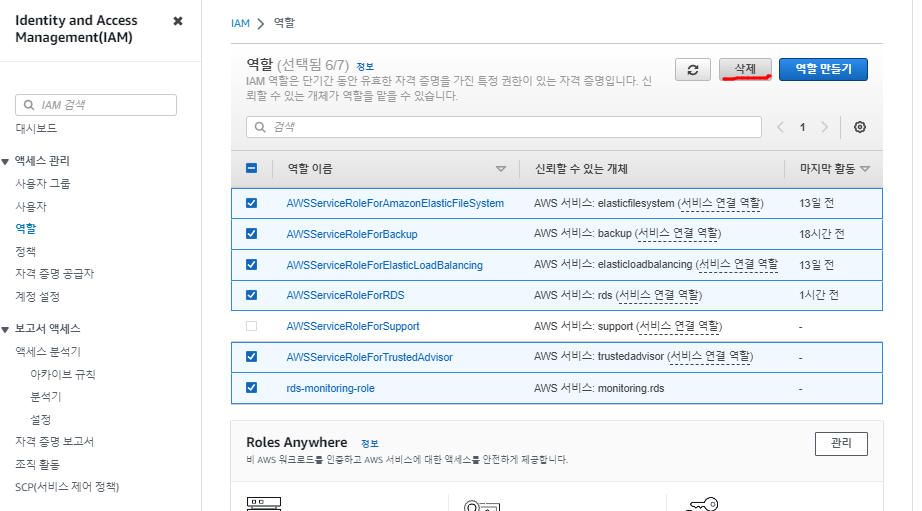This screenshot has height=511, width=922.
Task: Open 사용자 in sidebar
Action: [x=31, y=206]
